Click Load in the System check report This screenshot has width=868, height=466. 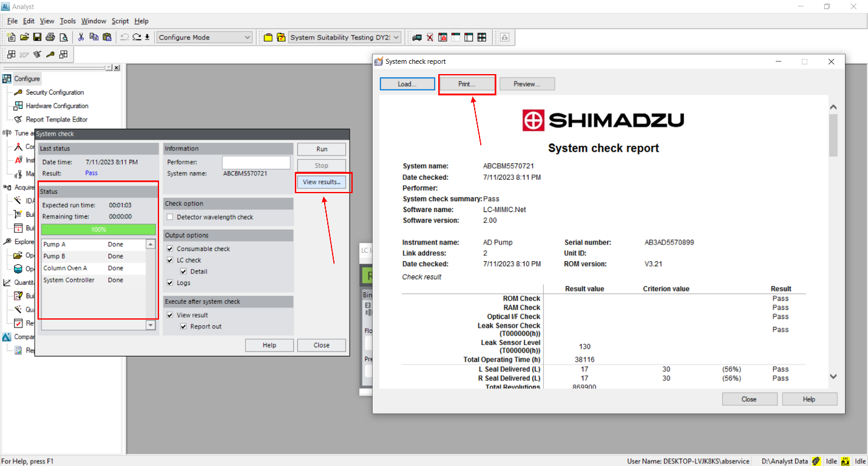pos(406,84)
